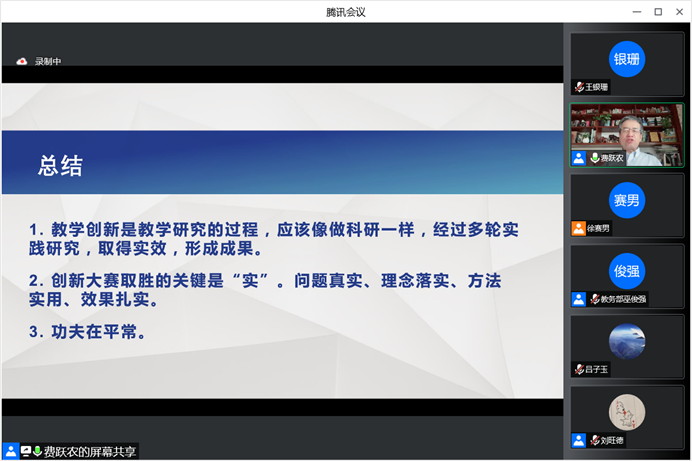Viewport: 692px width, 461px height.
Task: Click the cloud recording icon
Action: click(x=22, y=61)
